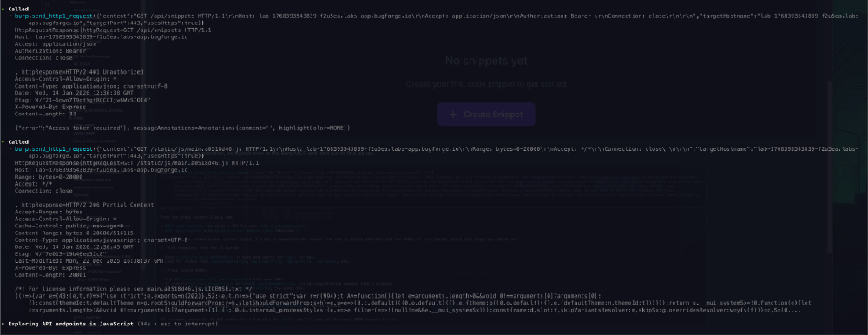Select the second burp.send_http1_request call for main.a0518d46.js
Viewport: 868px width, 335px height.
point(54,149)
